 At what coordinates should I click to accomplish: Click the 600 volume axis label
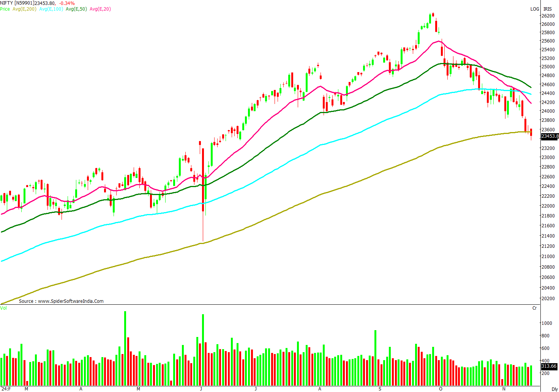[x=545, y=348]
